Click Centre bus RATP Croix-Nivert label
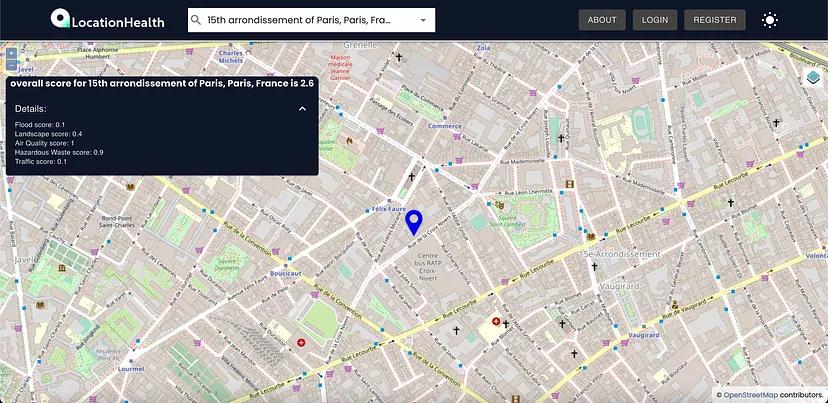The image size is (828, 403). (428, 267)
